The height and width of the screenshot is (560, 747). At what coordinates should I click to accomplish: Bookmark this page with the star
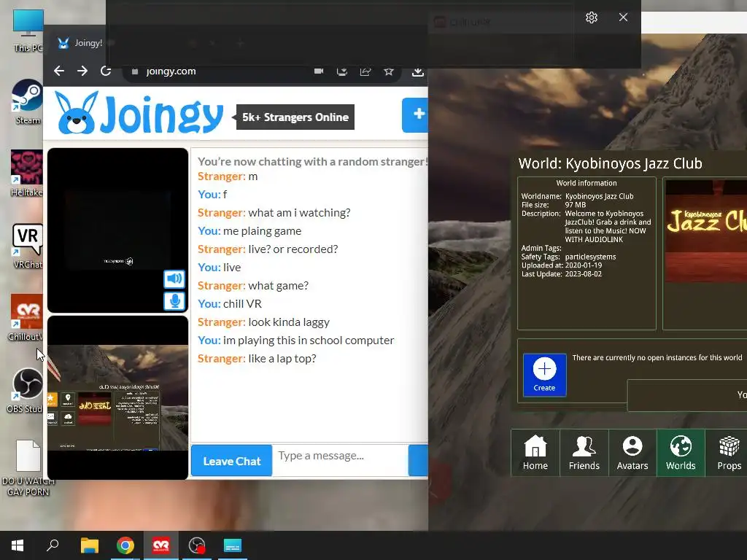pyautogui.click(x=389, y=71)
